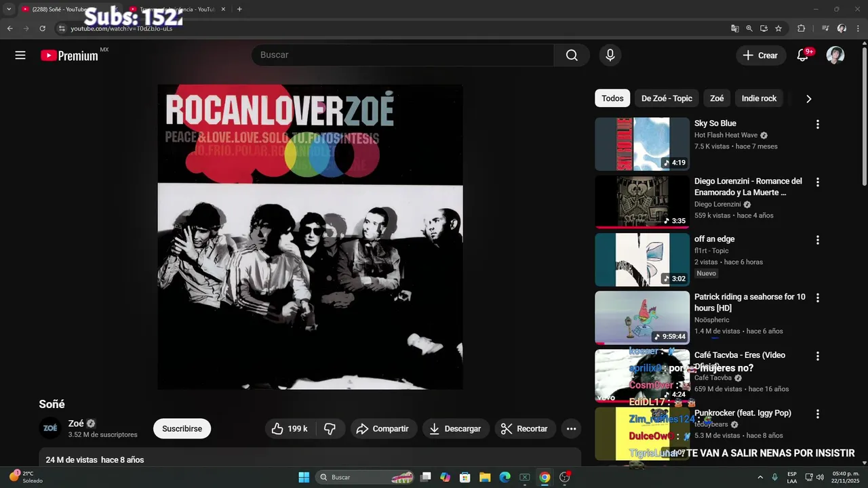Viewport: 868px width, 488px height.
Task: Open browser tab search dropdown
Action: point(9,9)
